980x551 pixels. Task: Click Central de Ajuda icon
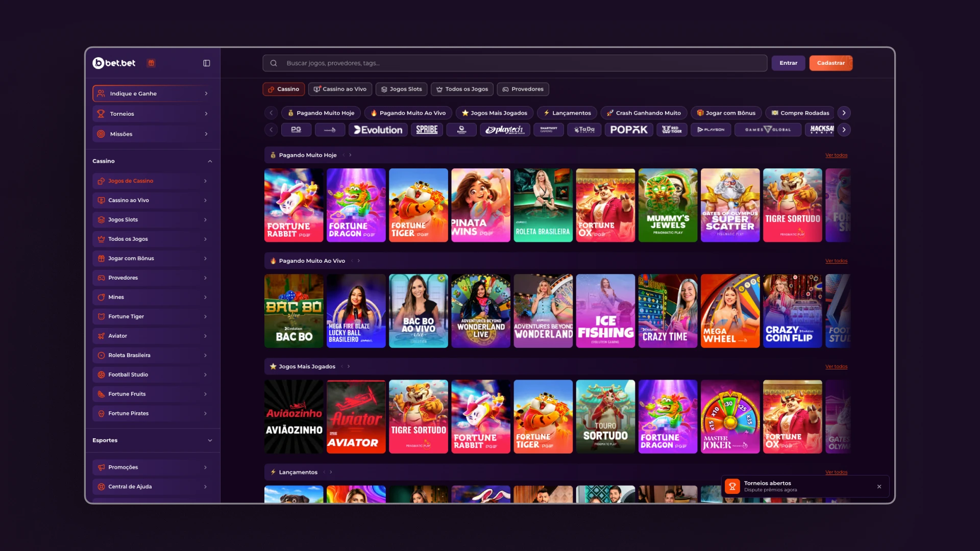pyautogui.click(x=101, y=487)
